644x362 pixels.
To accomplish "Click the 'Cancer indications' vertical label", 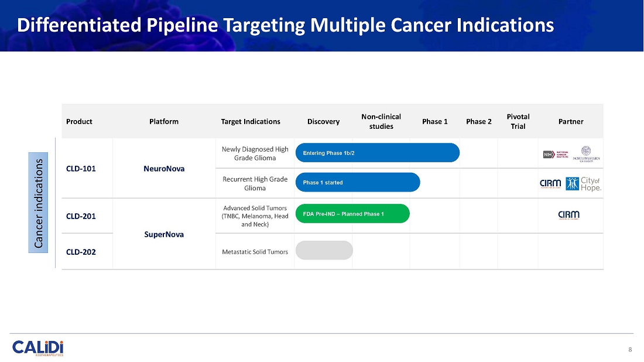I will click(39, 203).
